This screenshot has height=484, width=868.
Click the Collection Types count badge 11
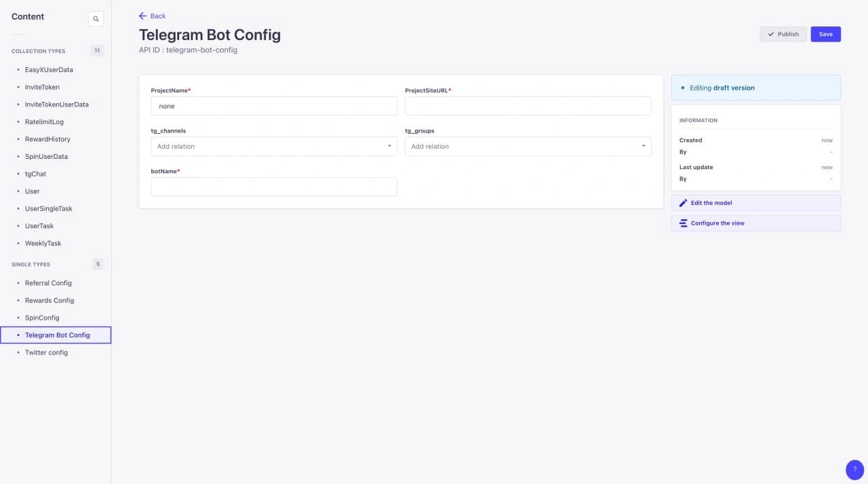97,51
